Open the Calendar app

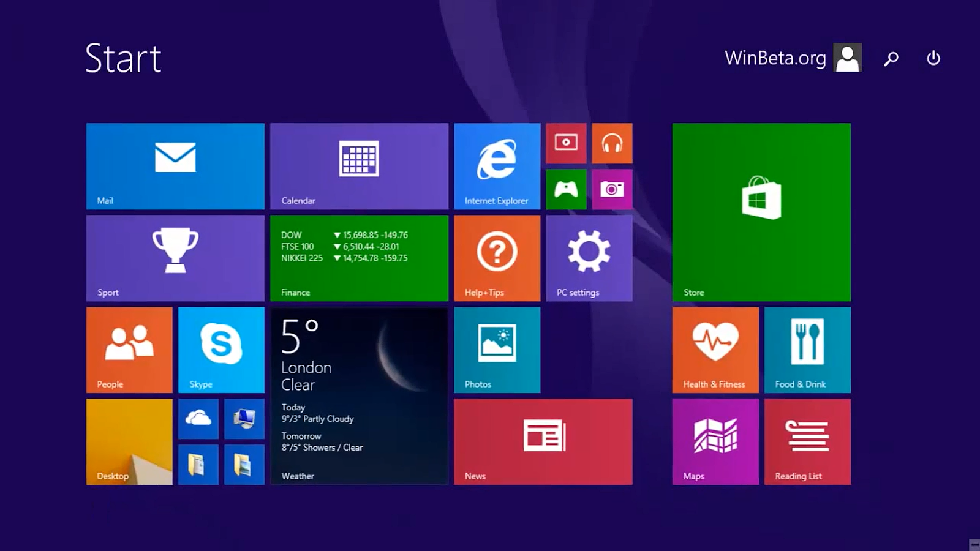[x=359, y=165]
